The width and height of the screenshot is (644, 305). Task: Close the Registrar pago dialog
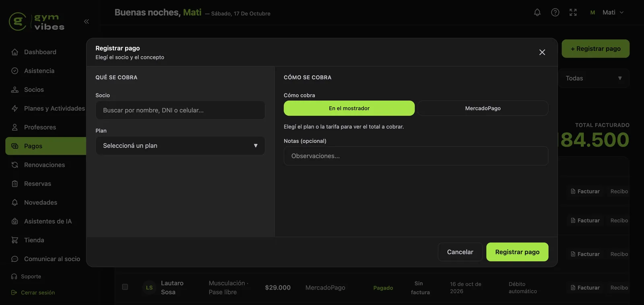coord(542,52)
